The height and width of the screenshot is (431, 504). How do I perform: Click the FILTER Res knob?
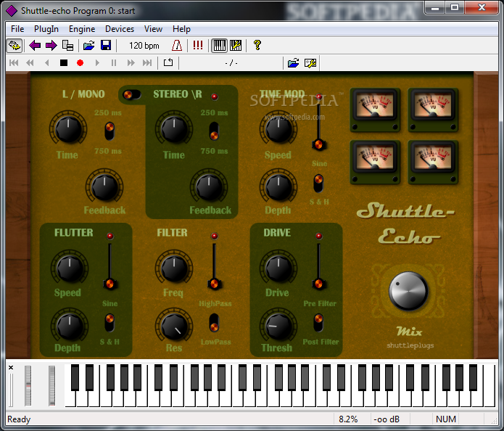(x=174, y=326)
